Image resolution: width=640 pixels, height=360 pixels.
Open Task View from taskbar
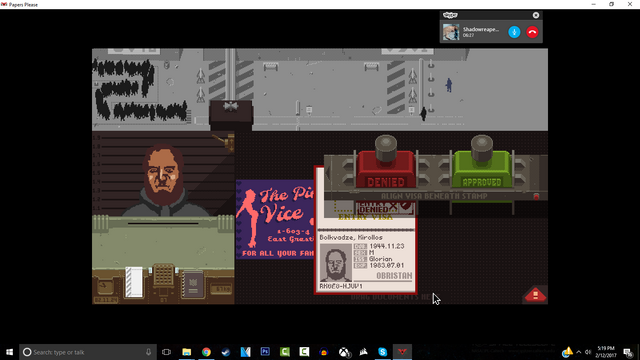[x=166, y=352]
